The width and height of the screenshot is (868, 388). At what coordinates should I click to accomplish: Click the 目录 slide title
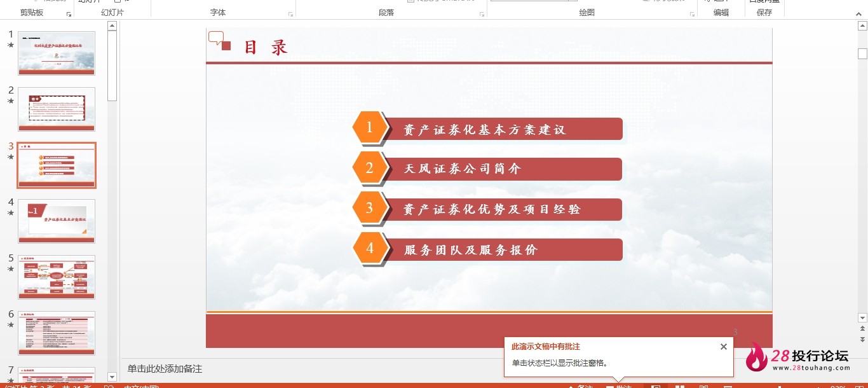click(x=266, y=47)
